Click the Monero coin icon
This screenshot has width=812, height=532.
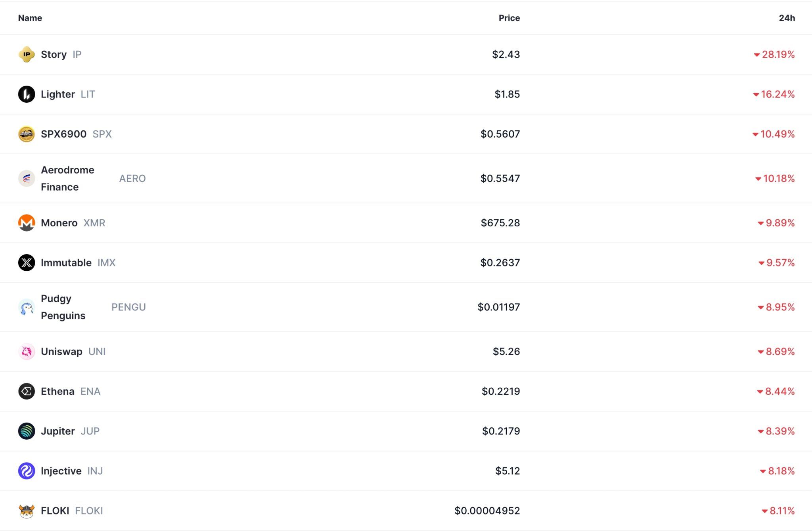[x=27, y=223]
